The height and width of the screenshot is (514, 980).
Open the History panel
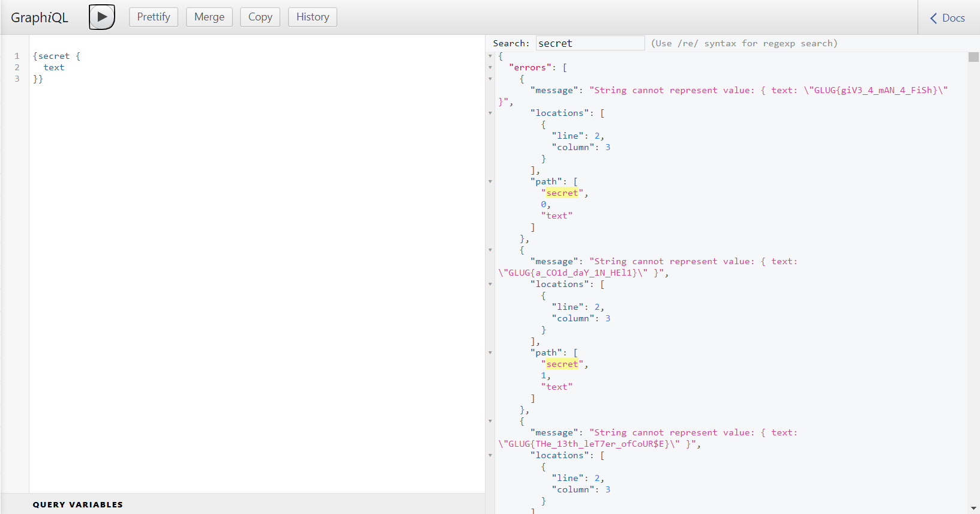[313, 17]
